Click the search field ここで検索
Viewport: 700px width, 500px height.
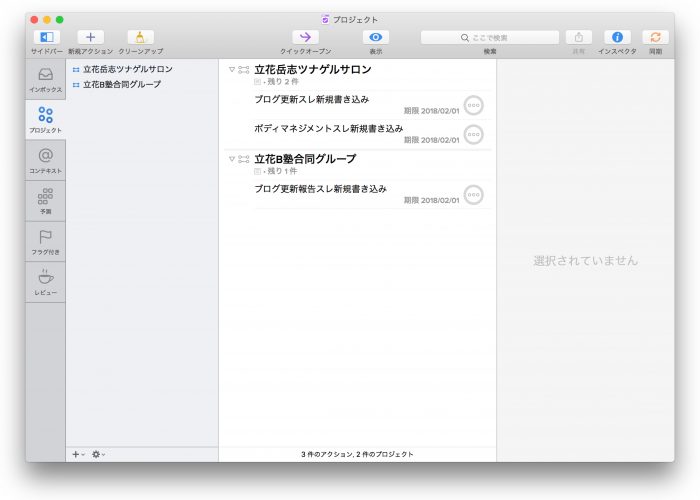click(x=490, y=37)
